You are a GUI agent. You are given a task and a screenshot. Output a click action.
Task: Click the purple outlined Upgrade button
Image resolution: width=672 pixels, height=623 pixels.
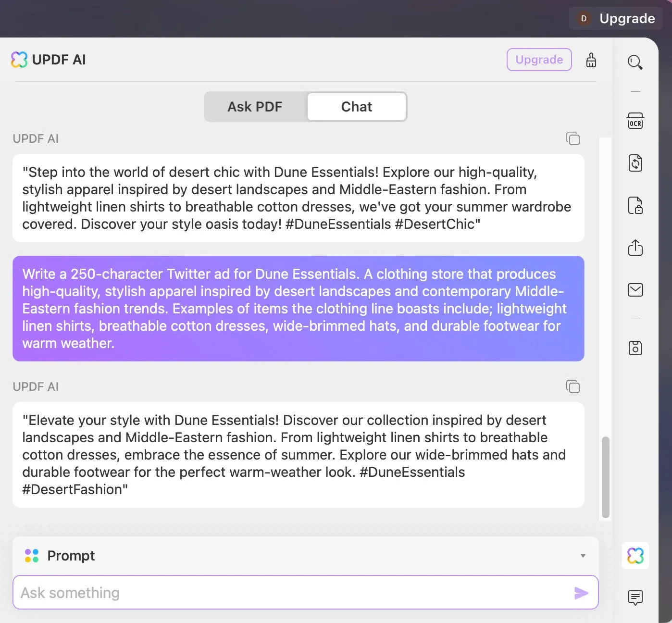(539, 60)
